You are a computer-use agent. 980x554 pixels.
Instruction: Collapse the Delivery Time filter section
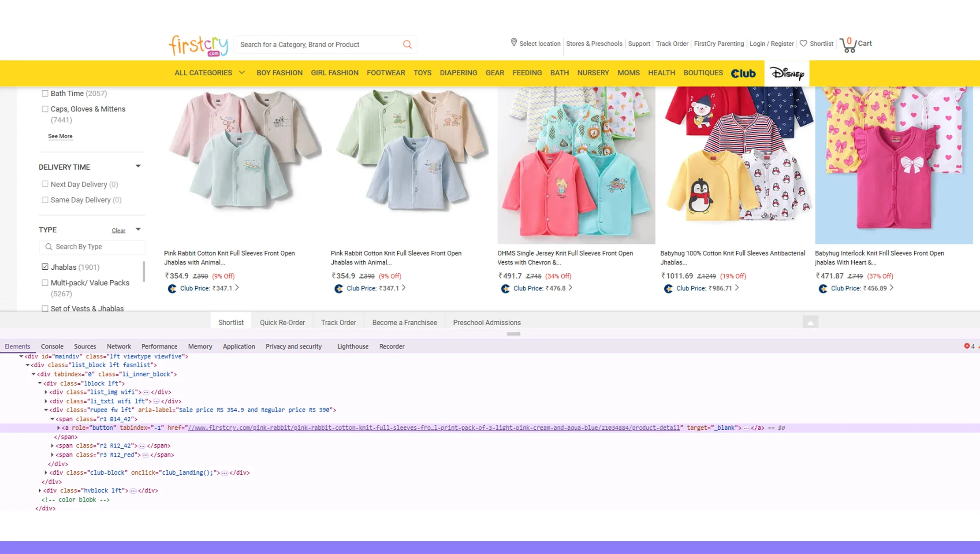(138, 167)
